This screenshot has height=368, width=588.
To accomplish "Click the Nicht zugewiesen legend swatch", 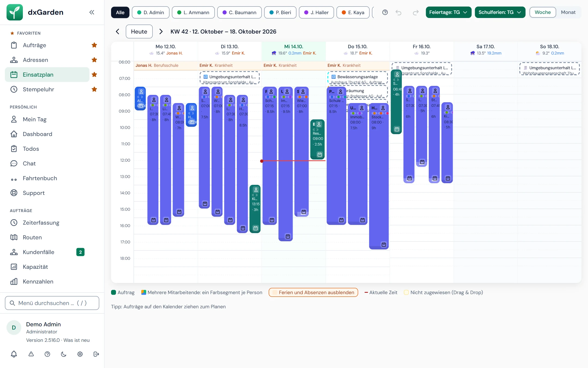I will tap(406, 292).
